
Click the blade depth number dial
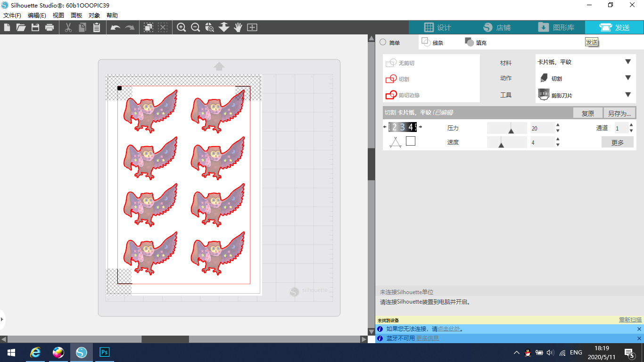[x=403, y=127]
